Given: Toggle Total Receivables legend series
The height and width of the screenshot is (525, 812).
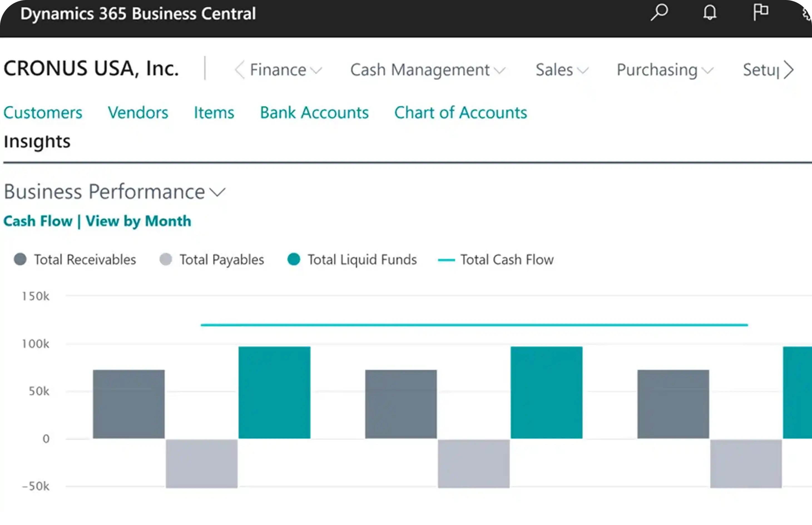Looking at the screenshot, I should 75,260.
